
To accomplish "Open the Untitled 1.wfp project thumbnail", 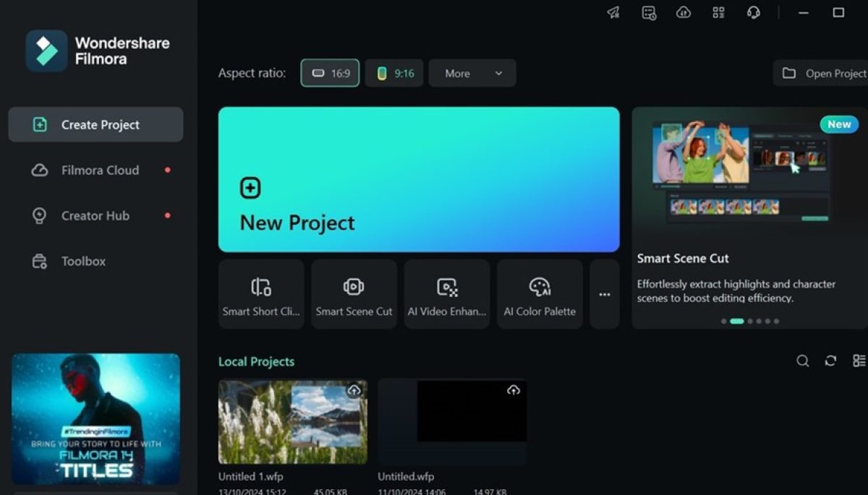I will coord(293,422).
